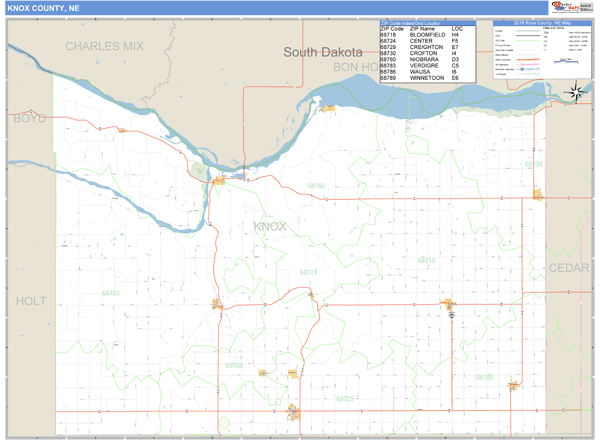This screenshot has height=440, width=600.
Task: Click the KNOX county label
Action: [x=270, y=227]
